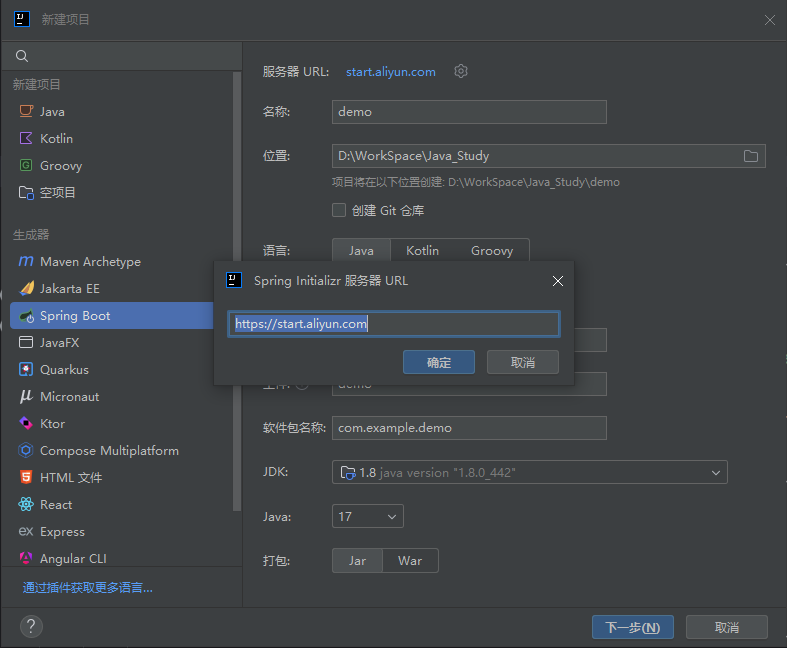Click the package name field com.example.demo
The height and width of the screenshot is (648, 787).
coord(469,428)
